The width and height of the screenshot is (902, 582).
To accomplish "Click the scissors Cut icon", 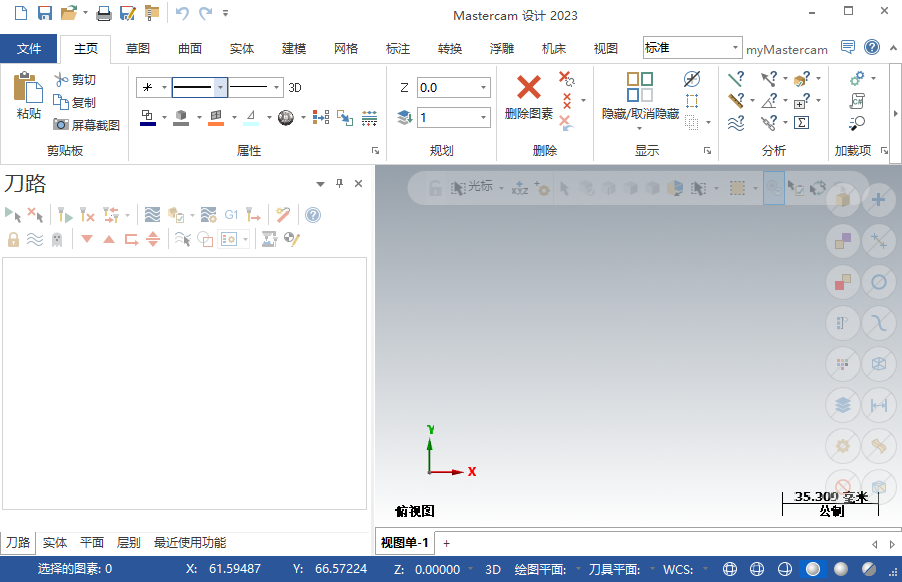I will 62,80.
